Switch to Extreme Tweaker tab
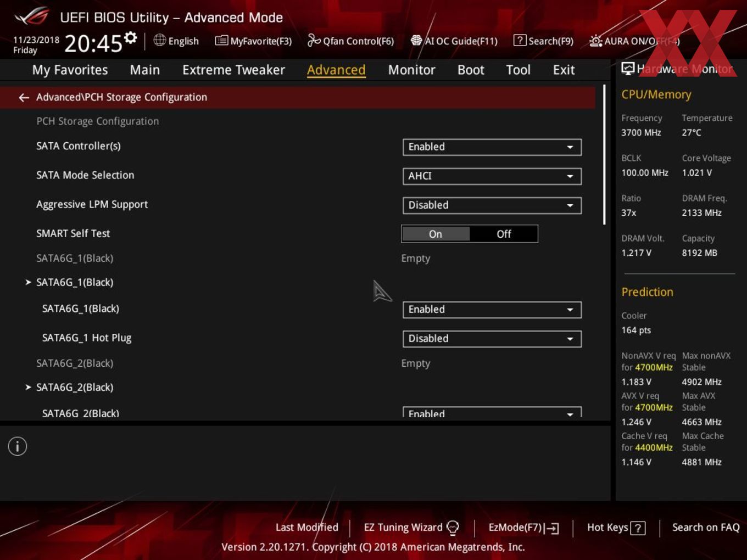 coord(233,70)
